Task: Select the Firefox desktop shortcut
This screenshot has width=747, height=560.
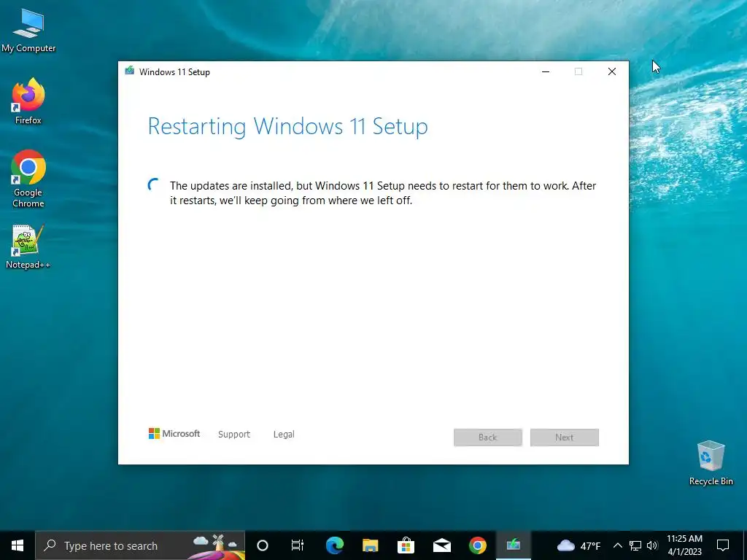Action: [28, 101]
